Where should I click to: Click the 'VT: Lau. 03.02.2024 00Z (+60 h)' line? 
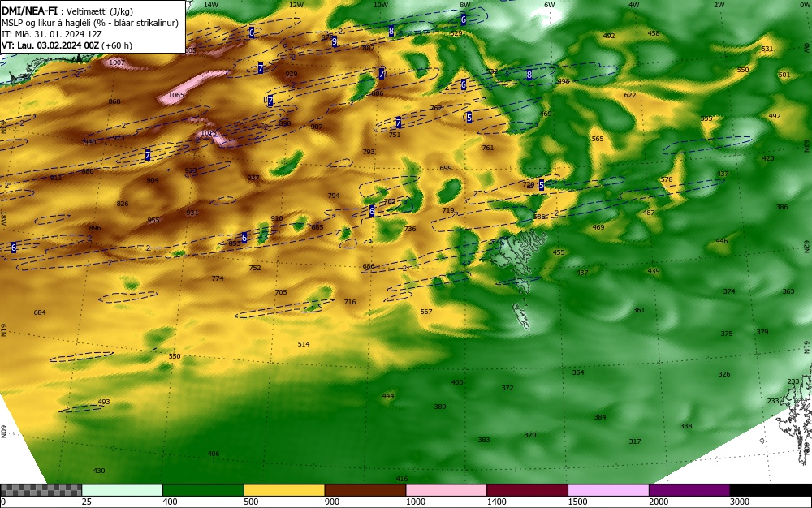[x=67, y=45]
